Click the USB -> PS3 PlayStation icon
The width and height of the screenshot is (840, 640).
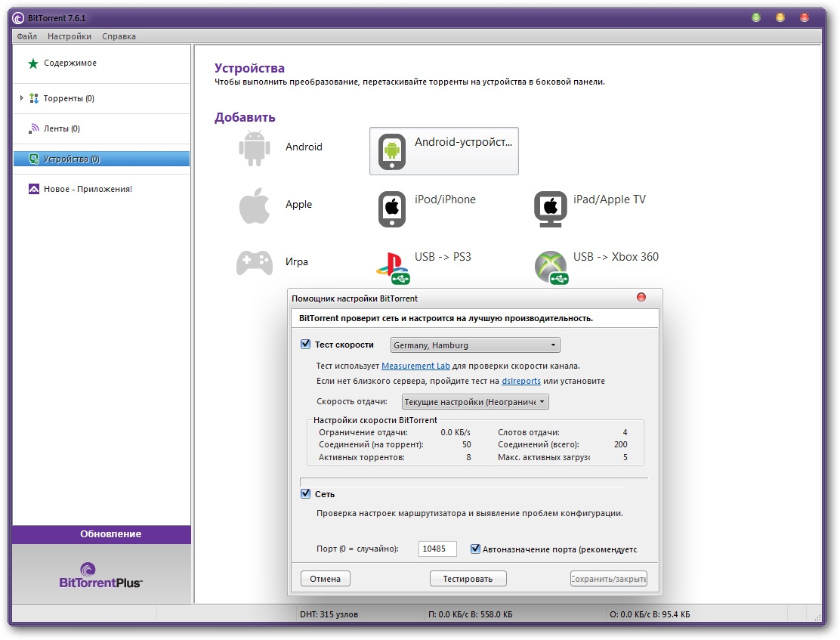[392, 266]
